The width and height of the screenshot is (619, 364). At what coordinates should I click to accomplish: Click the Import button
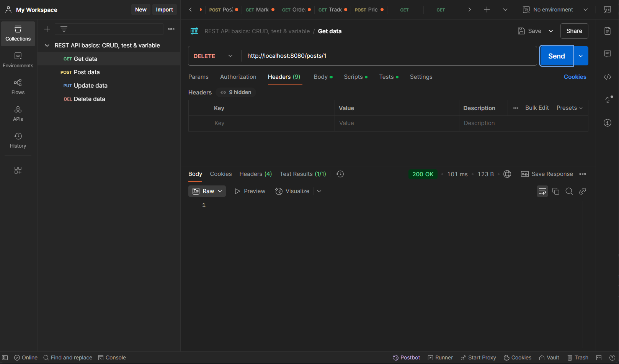coord(165,10)
